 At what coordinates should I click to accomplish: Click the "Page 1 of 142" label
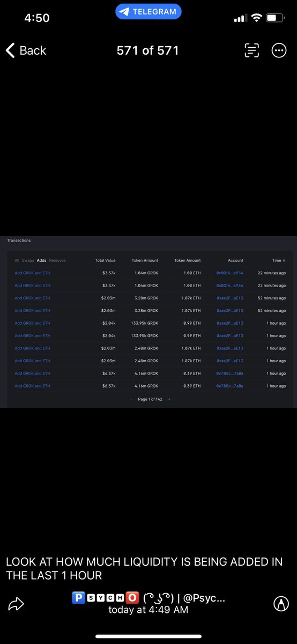[x=150, y=399]
